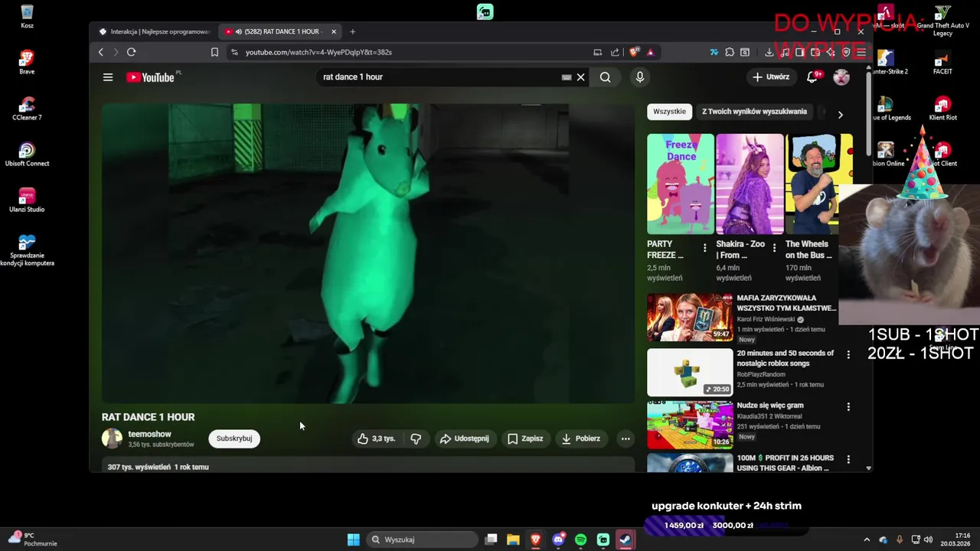The image size is (980, 551).
Task: Open options for Nudze się więc gram
Action: click(x=848, y=407)
